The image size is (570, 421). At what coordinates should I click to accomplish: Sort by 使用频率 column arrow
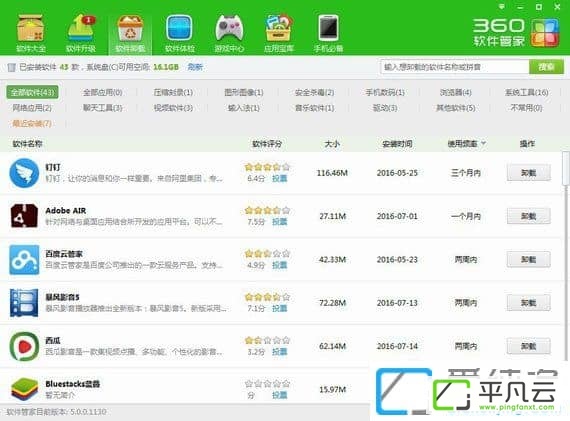(x=483, y=143)
